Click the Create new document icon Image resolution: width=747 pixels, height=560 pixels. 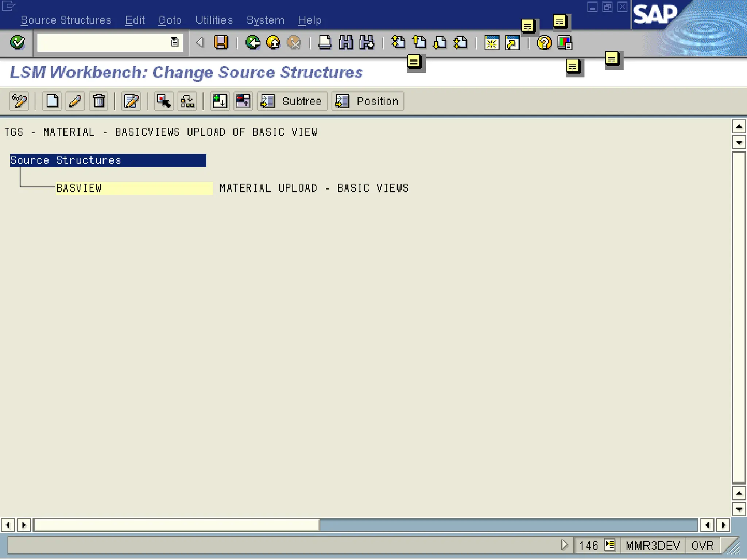(x=52, y=101)
